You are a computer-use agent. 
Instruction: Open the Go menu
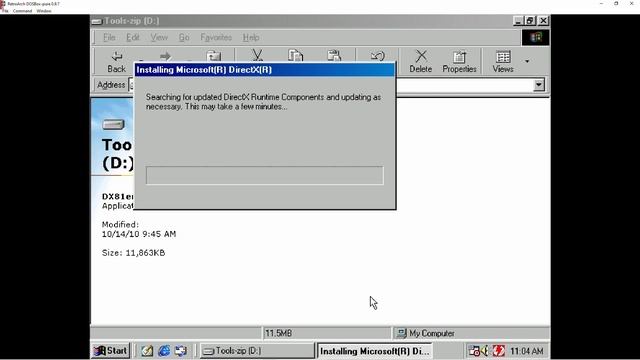[x=184, y=38]
